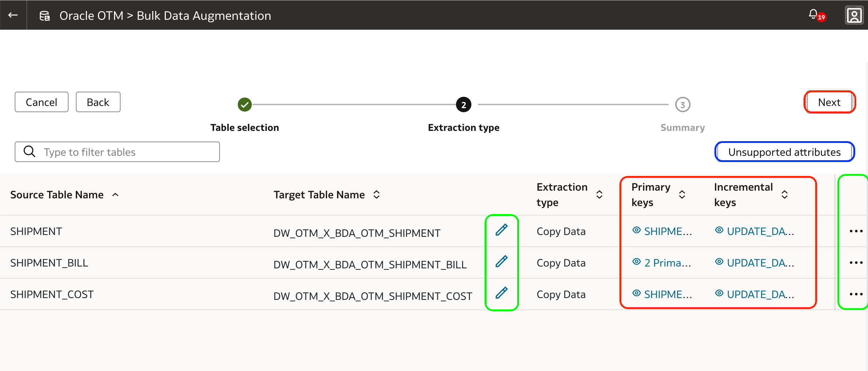Click the Next button

point(829,102)
